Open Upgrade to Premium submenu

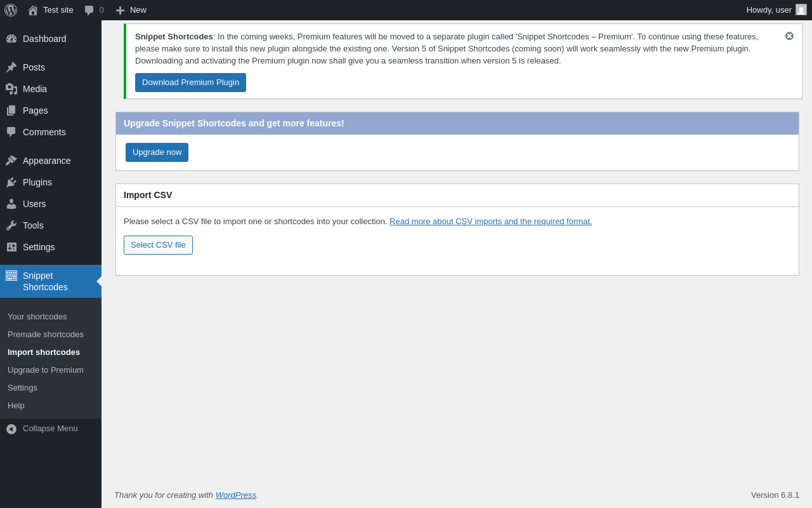(46, 370)
